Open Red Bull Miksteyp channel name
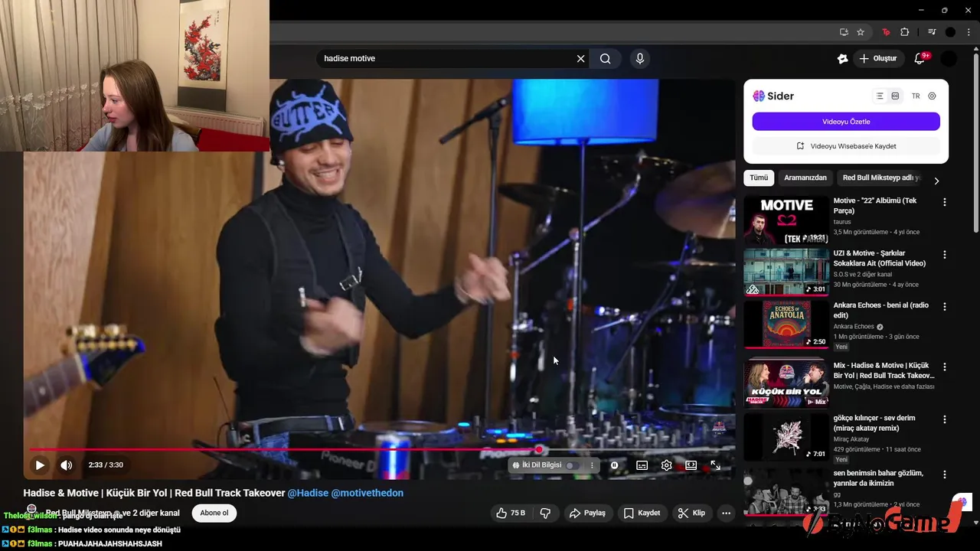This screenshot has width=980, height=551. pyautogui.click(x=80, y=513)
